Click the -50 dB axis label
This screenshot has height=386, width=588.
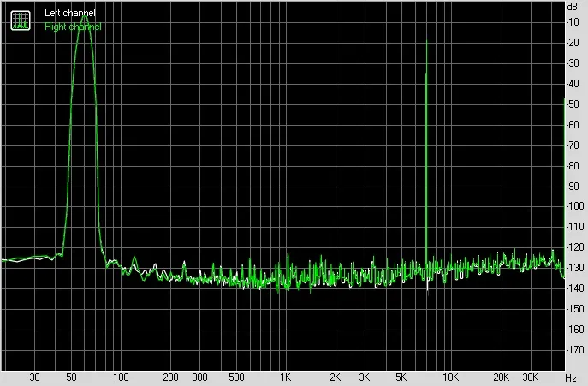pos(573,104)
